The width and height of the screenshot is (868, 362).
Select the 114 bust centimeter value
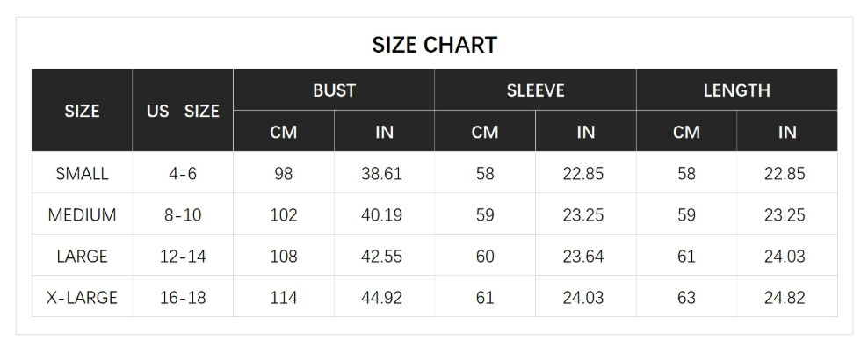point(284,298)
